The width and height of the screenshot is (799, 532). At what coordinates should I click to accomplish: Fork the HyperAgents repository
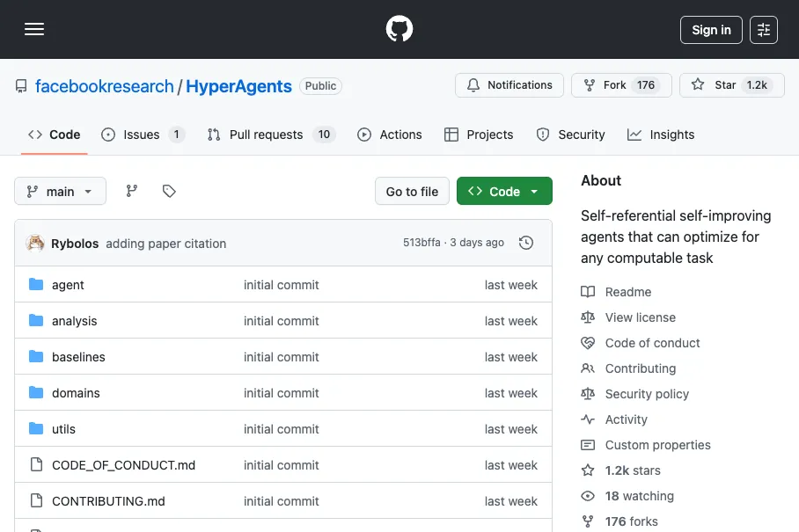pos(621,85)
